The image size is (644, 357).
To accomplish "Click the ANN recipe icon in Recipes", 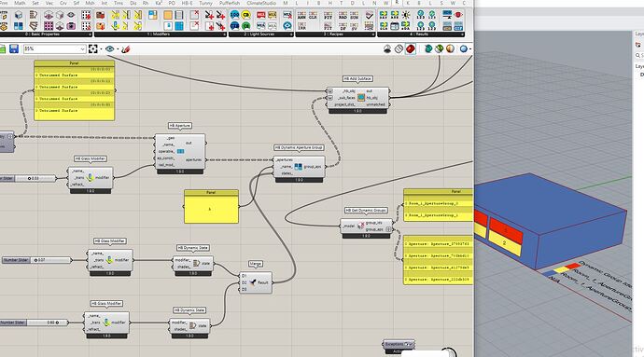I will pyautogui.click(x=301, y=16).
